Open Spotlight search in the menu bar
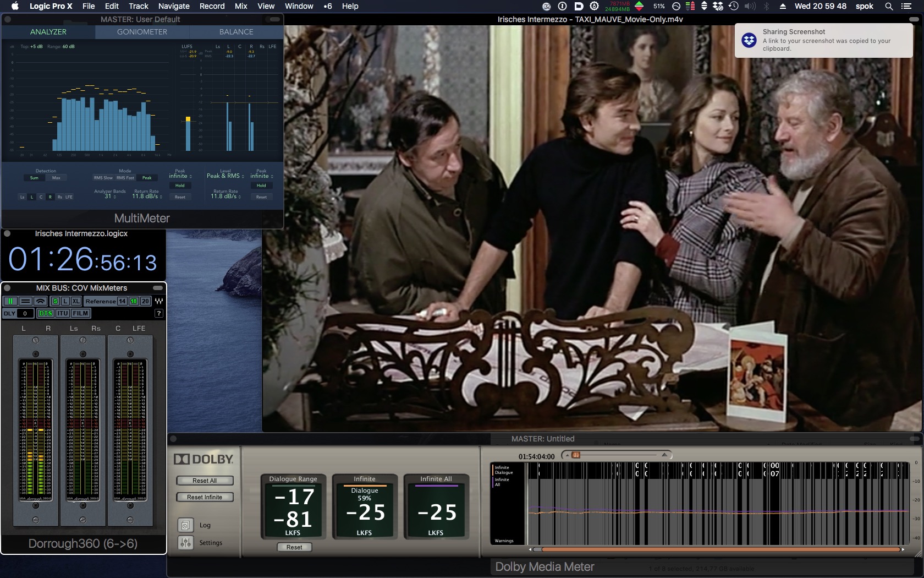 click(x=889, y=6)
